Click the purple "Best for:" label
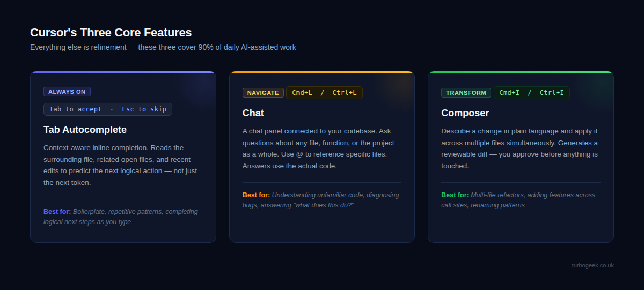This screenshot has height=290, width=644. point(57,212)
